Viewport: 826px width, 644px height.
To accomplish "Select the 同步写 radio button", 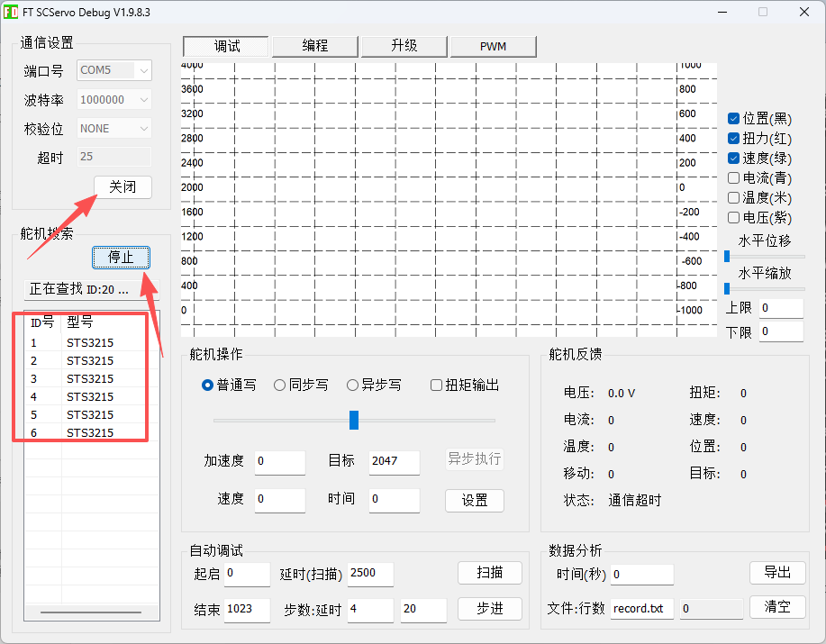I will [x=280, y=385].
